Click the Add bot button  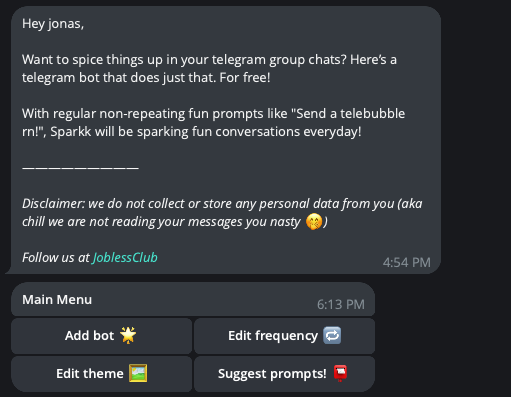click(x=102, y=336)
